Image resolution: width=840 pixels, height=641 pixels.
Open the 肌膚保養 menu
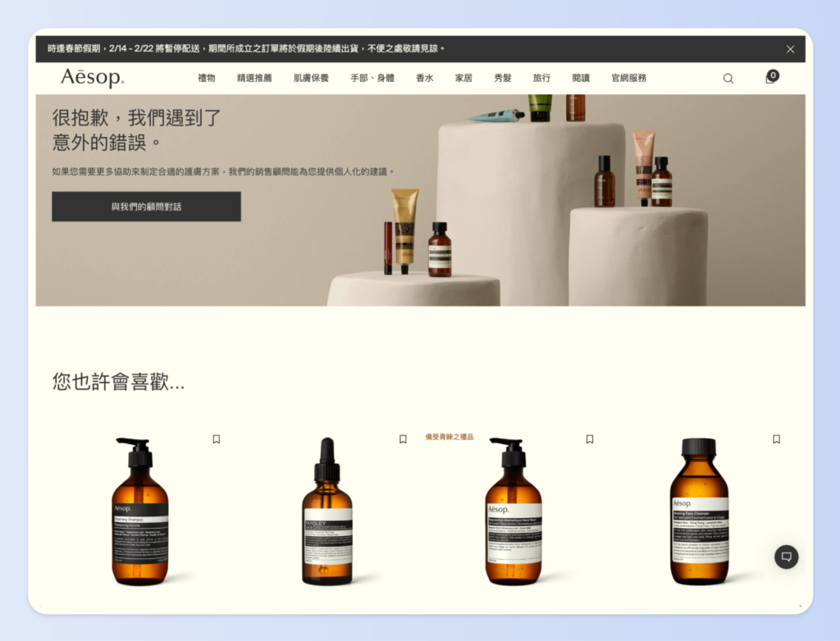pos(311,78)
